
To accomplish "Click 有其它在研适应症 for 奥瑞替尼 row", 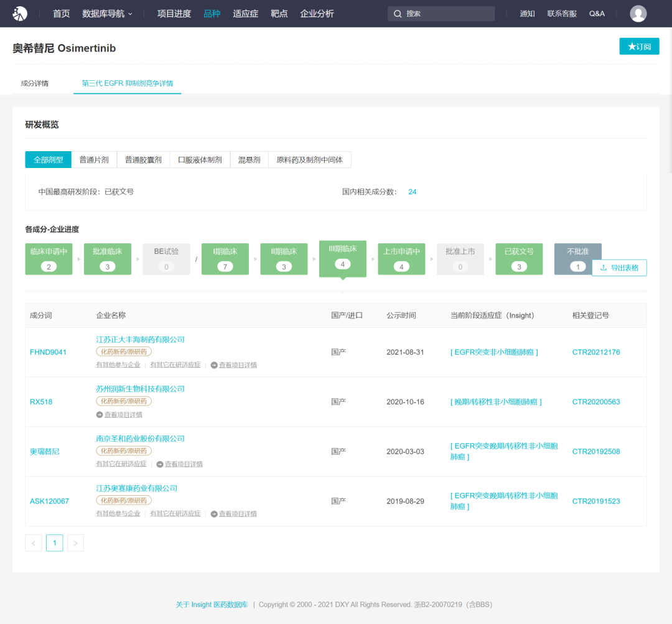I will tap(121, 464).
